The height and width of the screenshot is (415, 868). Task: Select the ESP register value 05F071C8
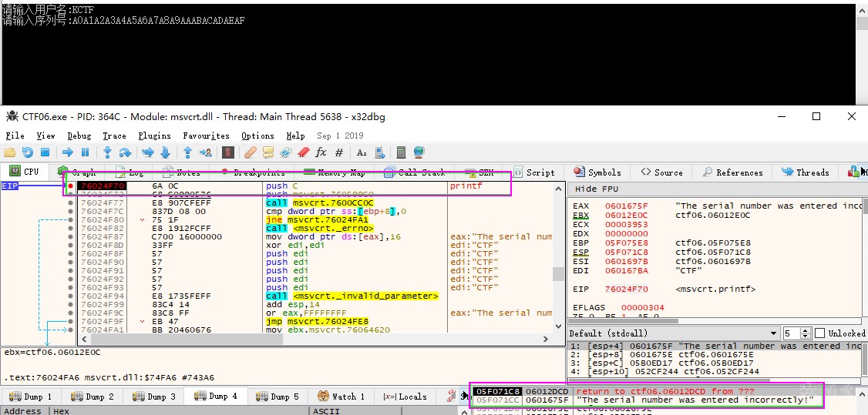(x=625, y=252)
